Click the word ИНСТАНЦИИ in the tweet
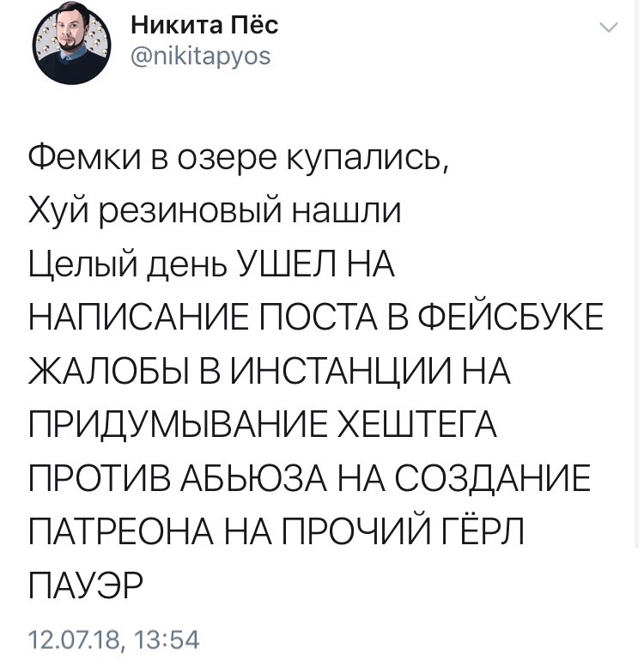Image resolution: width=644 pixels, height=667 pixels. pyautogui.click(x=339, y=371)
